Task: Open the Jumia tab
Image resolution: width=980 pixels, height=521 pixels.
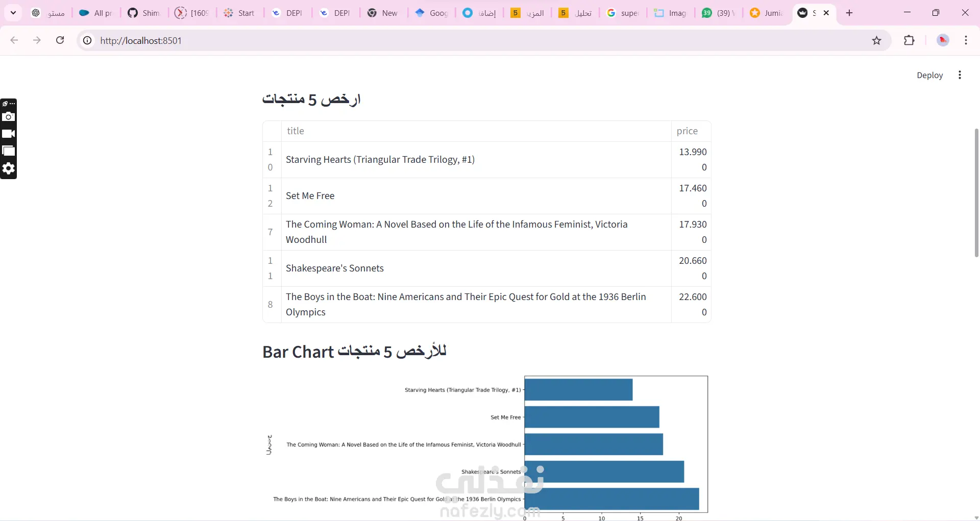Action: (x=767, y=13)
